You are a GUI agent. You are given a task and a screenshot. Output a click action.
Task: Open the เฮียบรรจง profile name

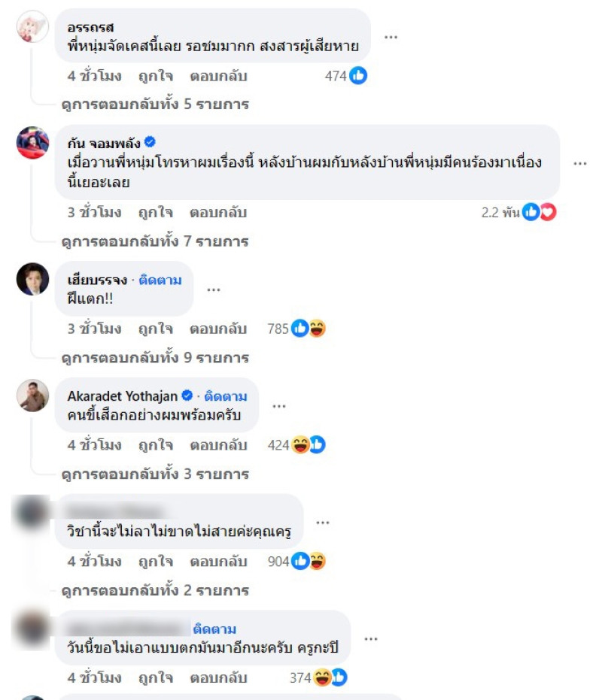pyautogui.click(x=97, y=280)
